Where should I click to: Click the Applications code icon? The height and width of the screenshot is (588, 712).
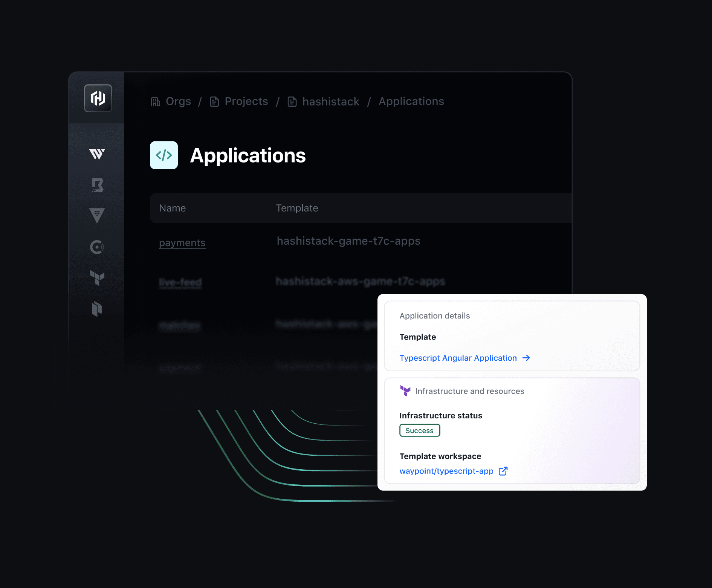pyautogui.click(x=164, y=155)
